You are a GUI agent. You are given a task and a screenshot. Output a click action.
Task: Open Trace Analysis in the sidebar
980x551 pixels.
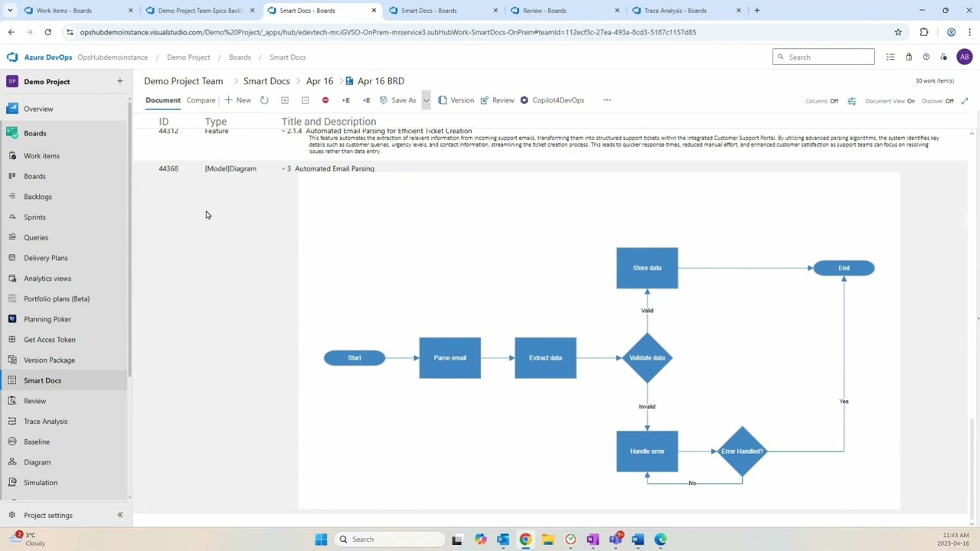coord(45,422)
